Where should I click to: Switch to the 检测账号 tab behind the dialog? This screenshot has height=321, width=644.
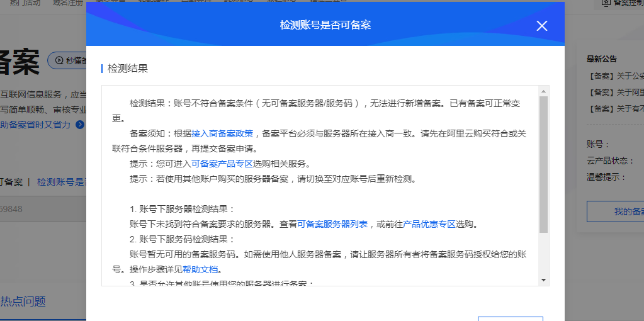(61, 182)
